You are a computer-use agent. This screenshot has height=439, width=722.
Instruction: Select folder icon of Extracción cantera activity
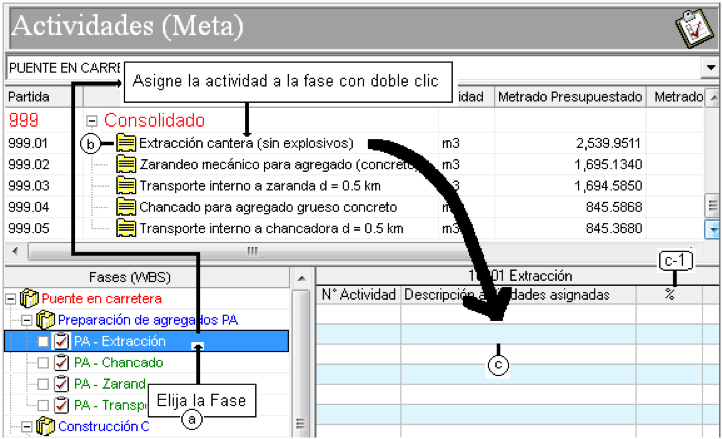[x=126, y=143]
